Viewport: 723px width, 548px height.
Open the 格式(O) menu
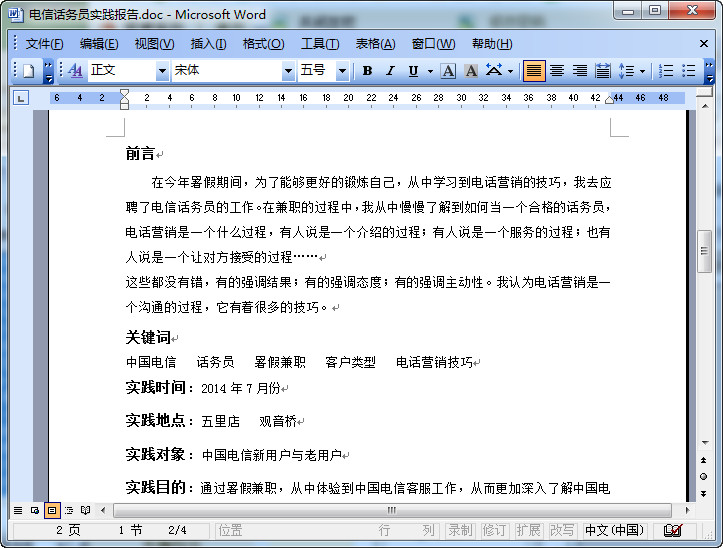263,44
